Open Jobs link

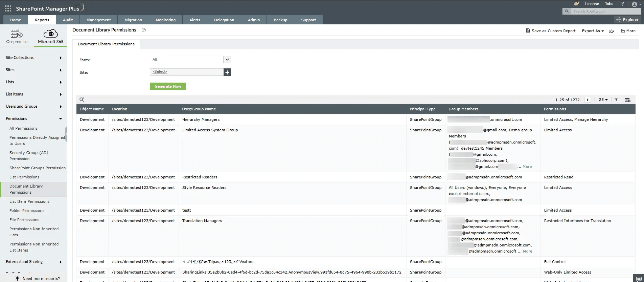coord(609,4)
